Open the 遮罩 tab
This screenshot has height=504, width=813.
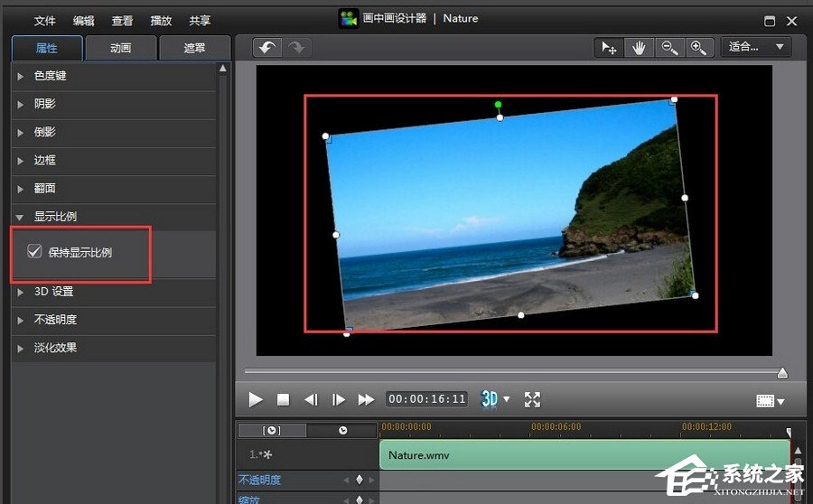(194, 49)
